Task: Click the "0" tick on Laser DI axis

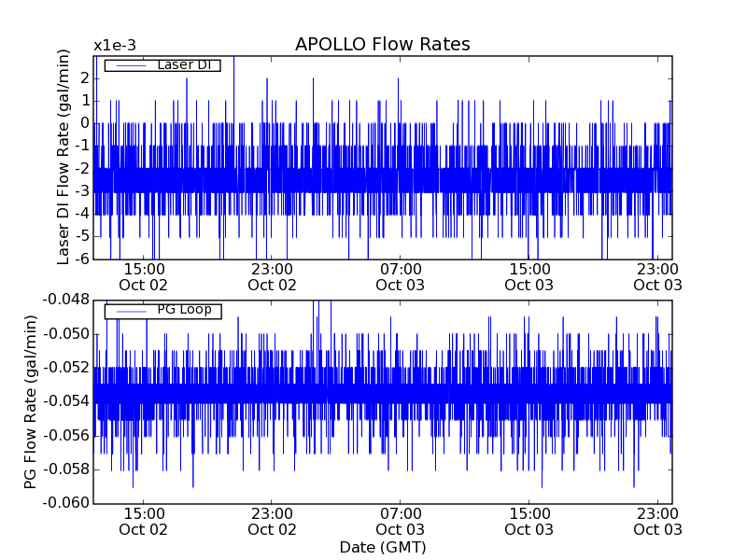Action: 84,122
